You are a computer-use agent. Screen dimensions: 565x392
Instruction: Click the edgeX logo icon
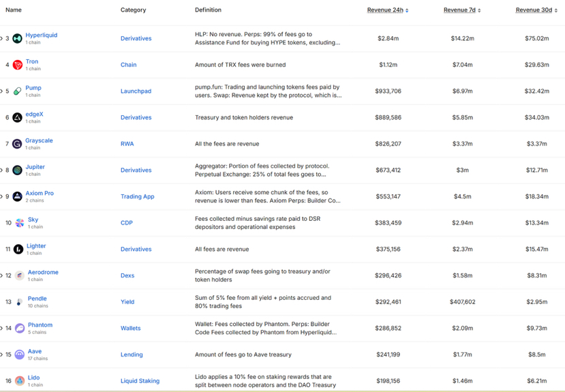point(18,118)
